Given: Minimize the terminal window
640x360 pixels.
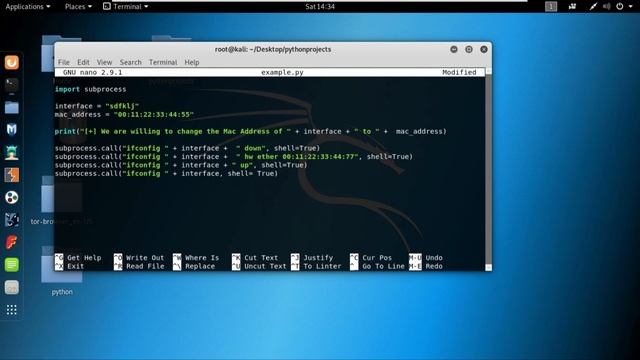Looking at the screenshot, I should pyautogui.click(x=454, y=49).
